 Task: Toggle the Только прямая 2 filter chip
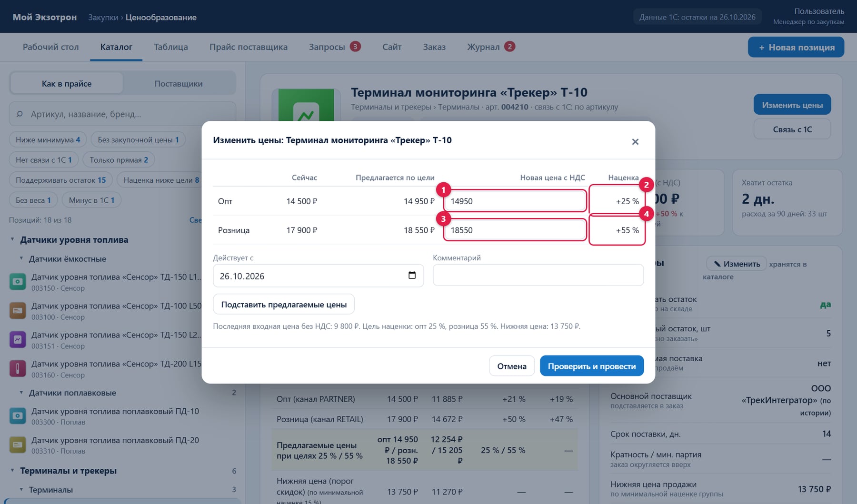(x=119, y=160)
